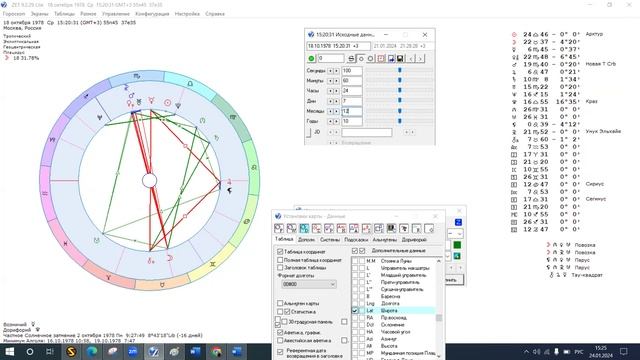The image size is (640, 360).
Task: Adjust the 'Годы' slider handle
Action: point(400,121)
